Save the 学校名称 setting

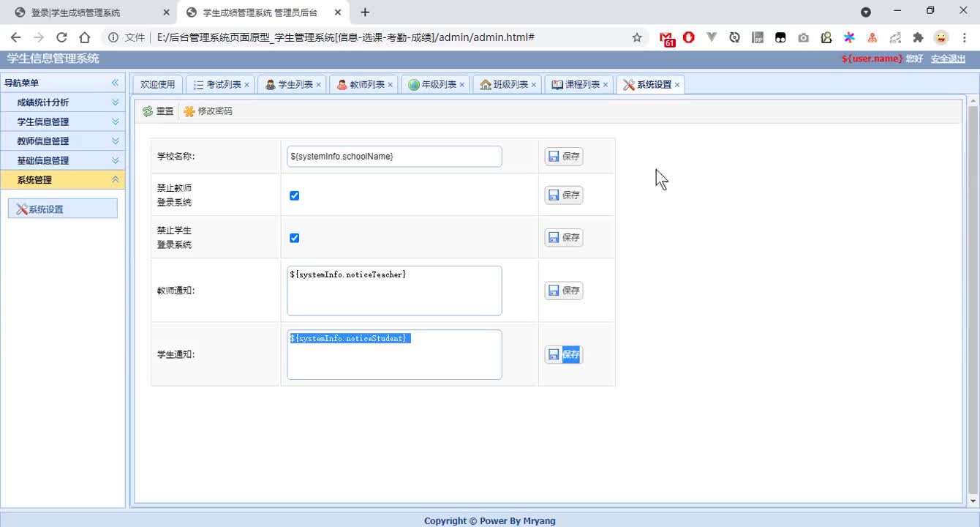pyautogui.click(x=564, y=157)
